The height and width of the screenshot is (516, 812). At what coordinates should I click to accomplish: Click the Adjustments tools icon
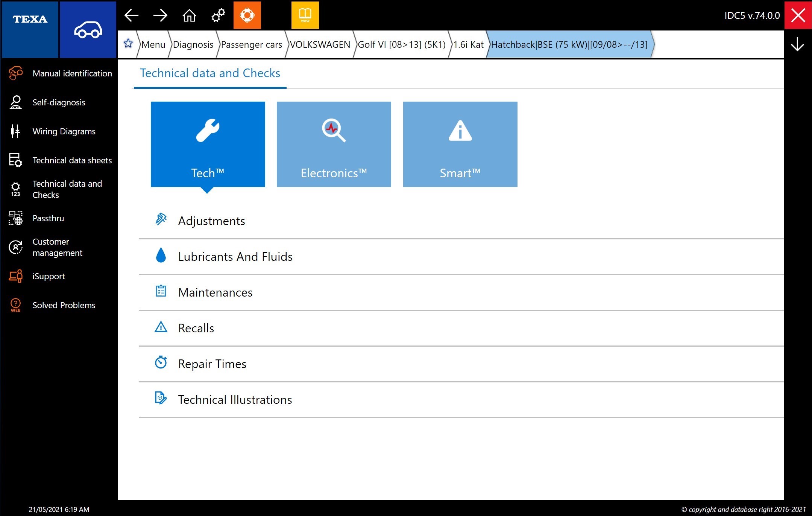point(161,219)
